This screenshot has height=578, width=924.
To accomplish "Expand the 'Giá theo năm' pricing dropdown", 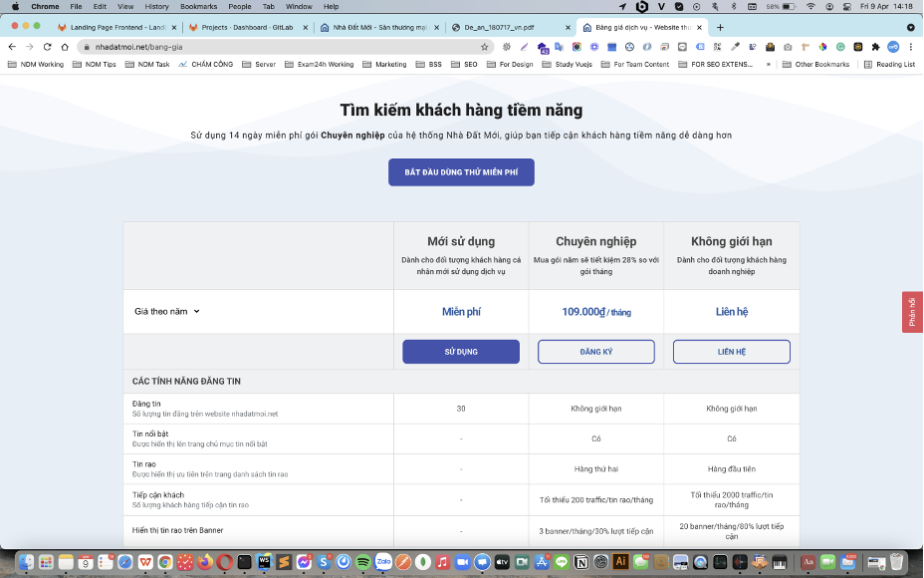I will (166, 311).
